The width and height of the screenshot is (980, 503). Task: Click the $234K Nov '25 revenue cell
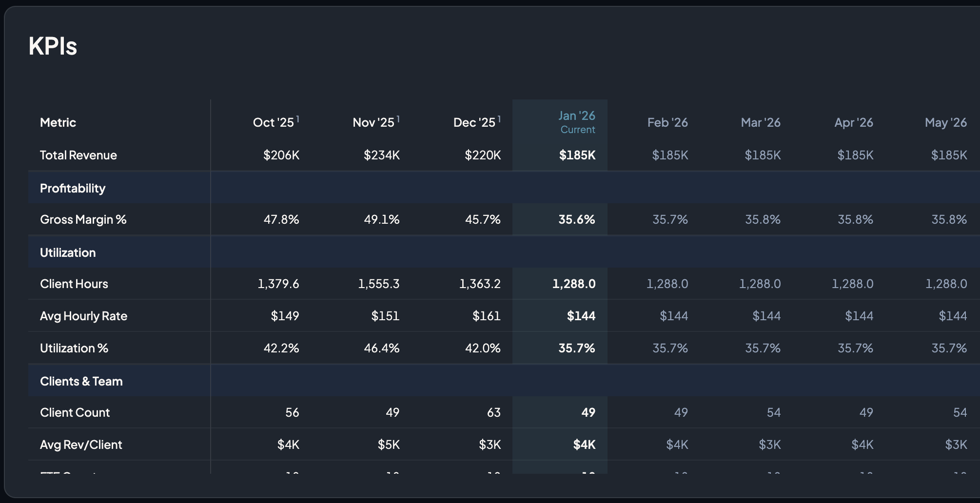[381, 155]
